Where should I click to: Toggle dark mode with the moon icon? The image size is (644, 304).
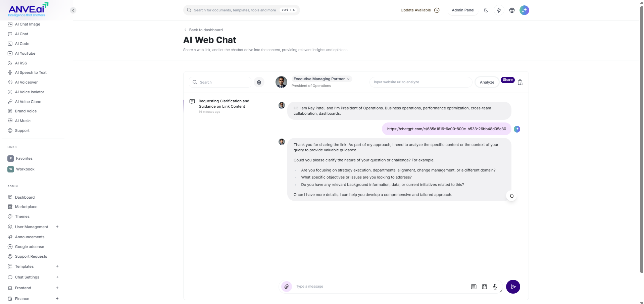pyautogui.click(x=486, y=10)
